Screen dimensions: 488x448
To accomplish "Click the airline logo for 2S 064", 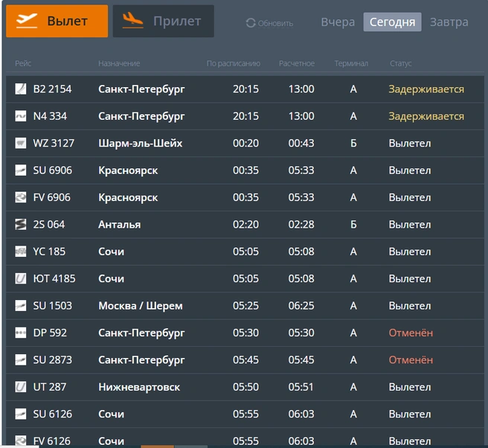I will click(21, 225).
